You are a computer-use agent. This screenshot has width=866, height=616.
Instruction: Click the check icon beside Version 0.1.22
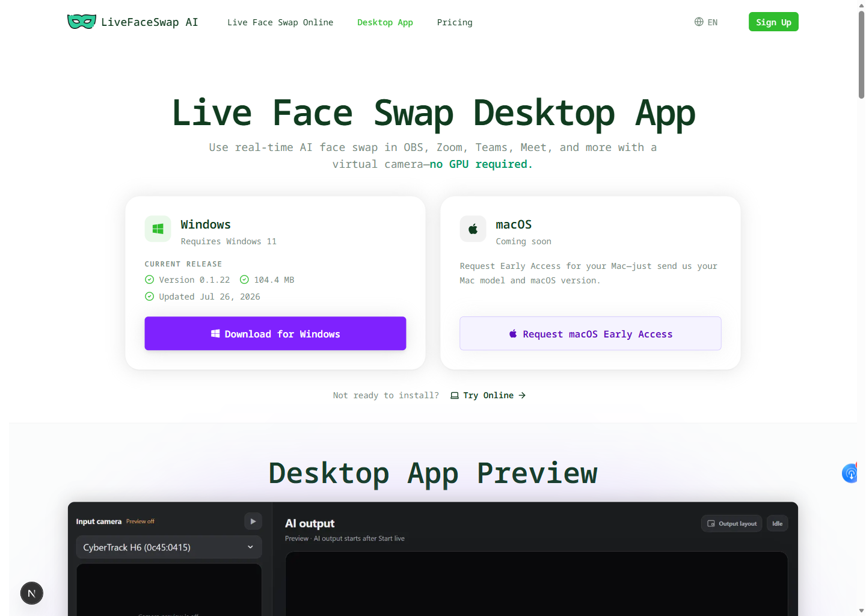(x=150, y=279)
